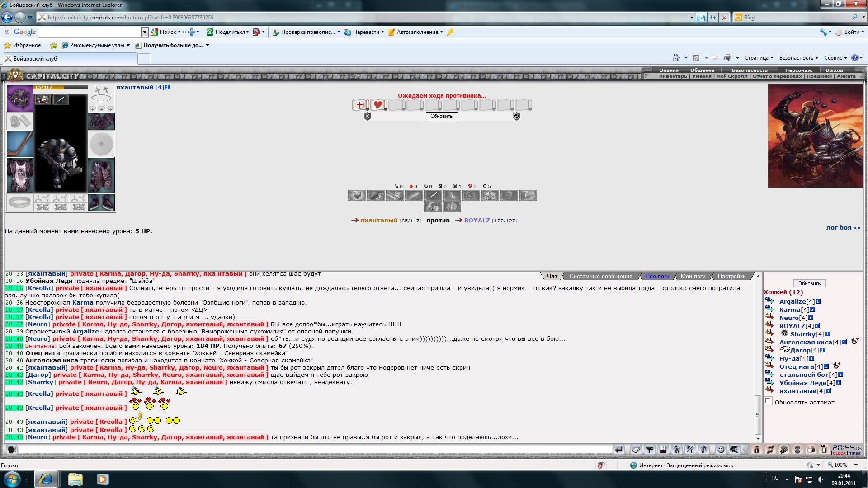The width and height of the screenshot is (868, 488).
Task: Open Windows Explorer folder in taskbar
Action: pos(75,479)
